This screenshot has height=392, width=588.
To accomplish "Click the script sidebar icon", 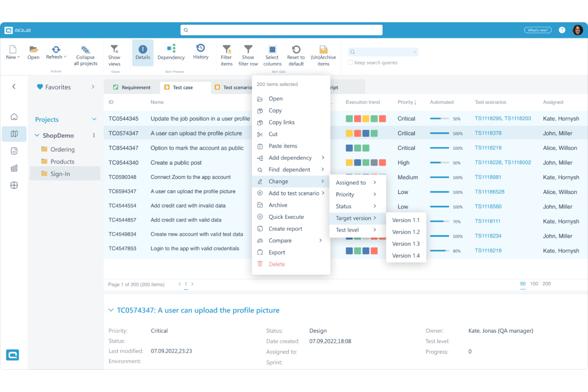I will pyautogui.click(x=14, y=151).
